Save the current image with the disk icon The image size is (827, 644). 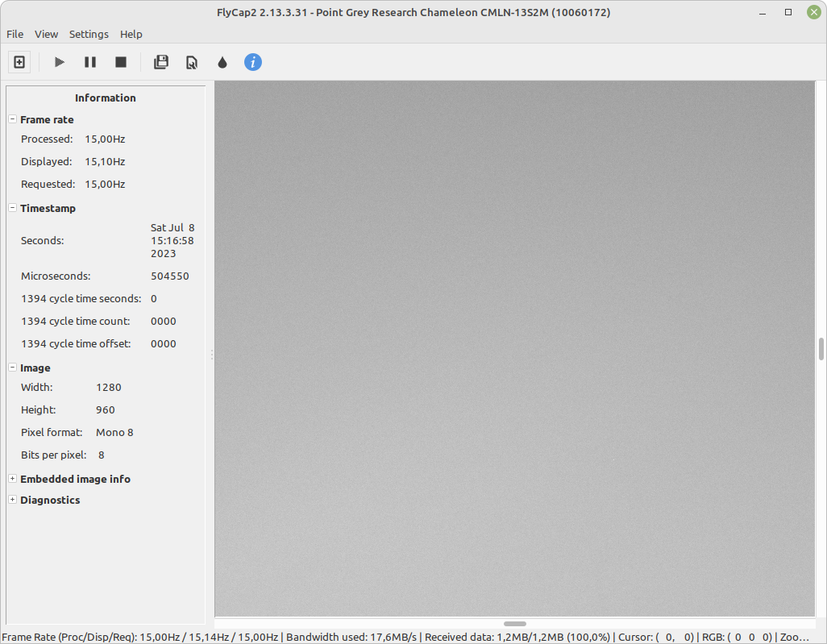tap(160, 61)
